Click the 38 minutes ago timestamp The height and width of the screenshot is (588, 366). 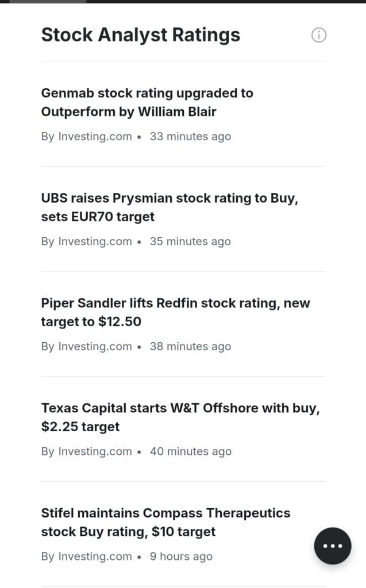click(190, 347)
